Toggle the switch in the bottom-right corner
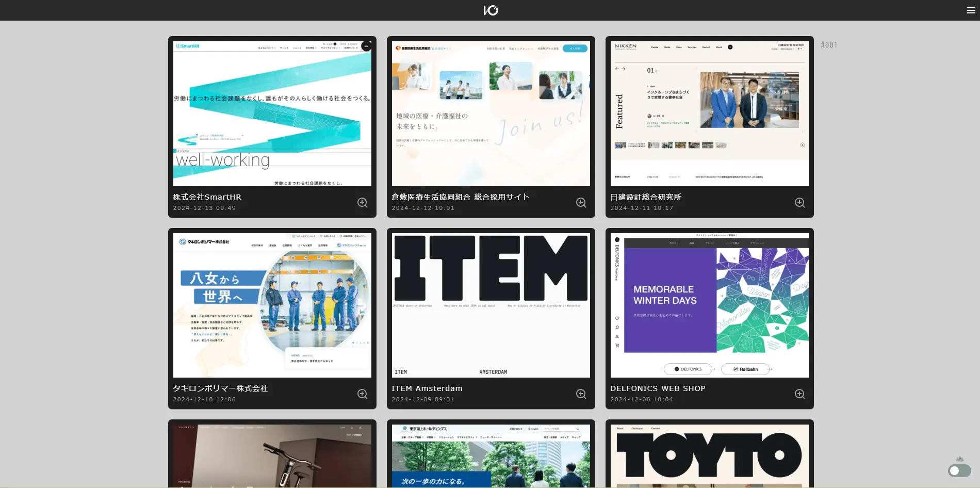Viewport: 980px width, 488px height. click(x=959, y=470)
